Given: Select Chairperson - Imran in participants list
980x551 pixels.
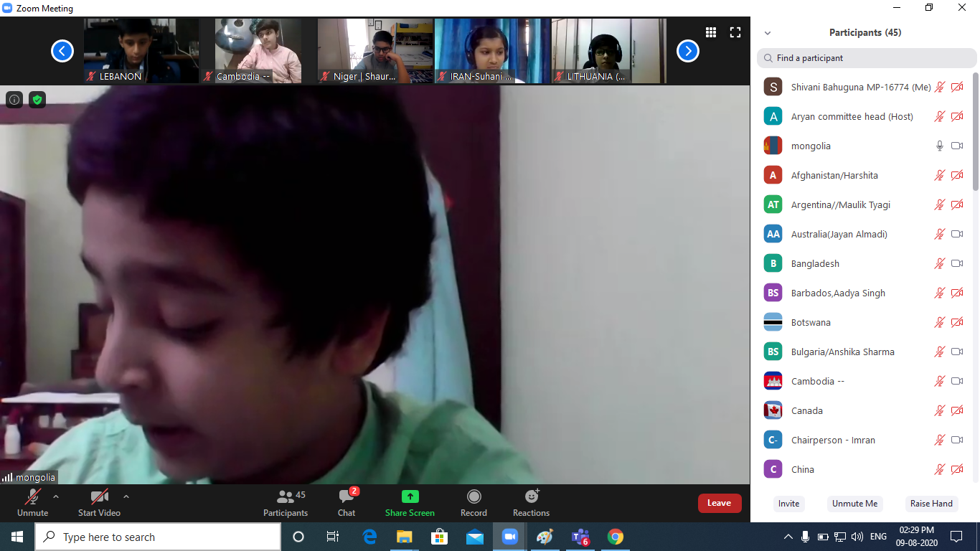Looking at the screenshot, I should [x=833, y=441].
